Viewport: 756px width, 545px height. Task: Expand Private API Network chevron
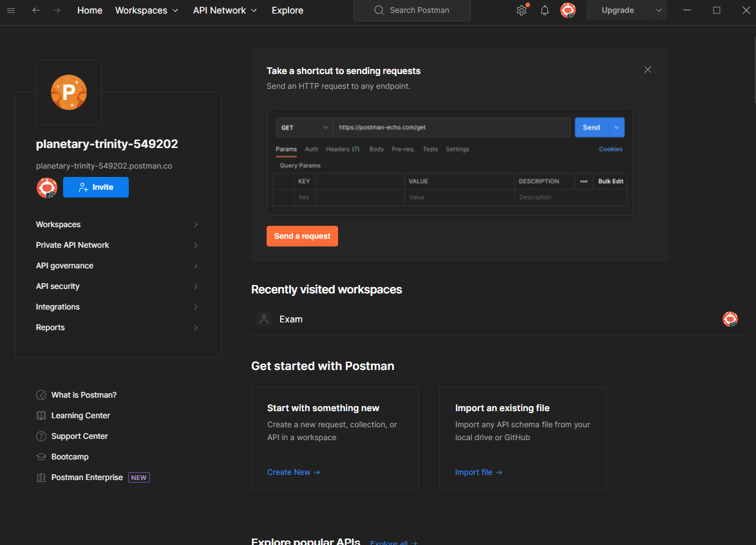[196, 245]
